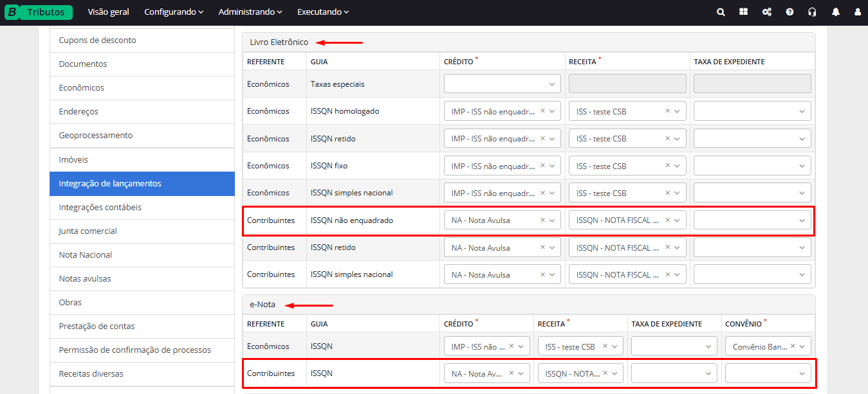Viewport: 868px width, 394px height.
Task: Click the green B logo icon
Action: [x=12, y=12]
